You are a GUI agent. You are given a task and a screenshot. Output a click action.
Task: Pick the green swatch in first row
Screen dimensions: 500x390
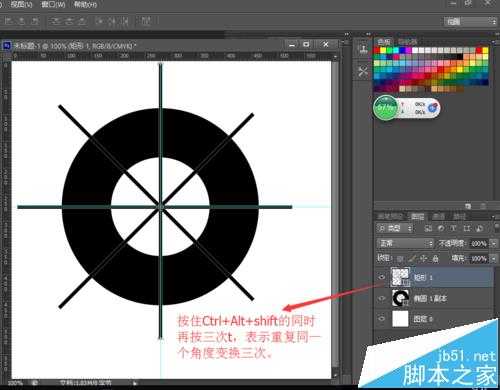coord(390,50)
